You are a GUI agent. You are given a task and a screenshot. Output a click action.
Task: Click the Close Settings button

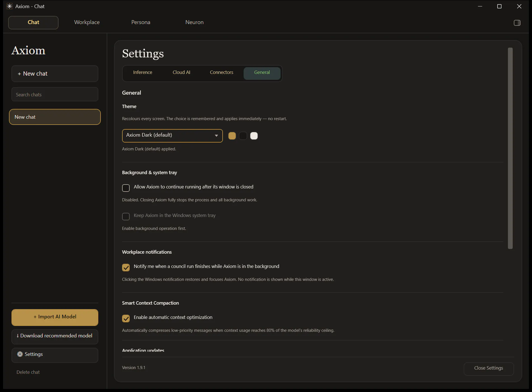(x=489, y=368)
